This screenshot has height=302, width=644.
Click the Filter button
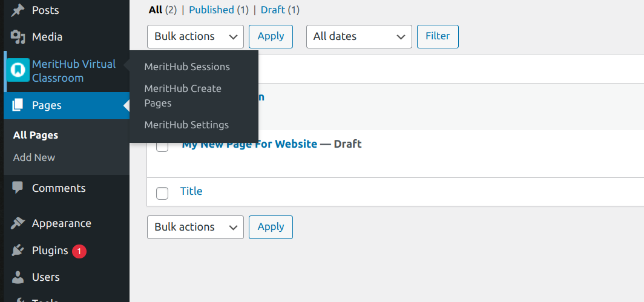pos(438,36)
